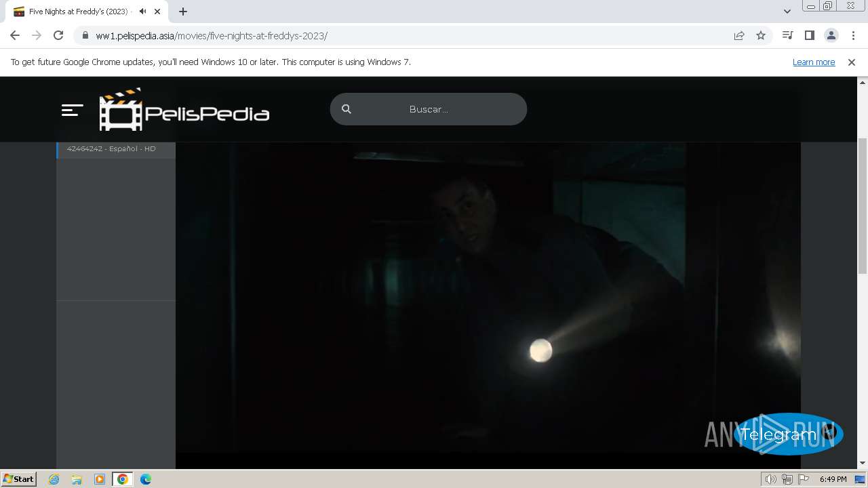Click the Telegram overlay button
Image resolution: width=868 pixels, height=488 pixels.
coord(789,434)
